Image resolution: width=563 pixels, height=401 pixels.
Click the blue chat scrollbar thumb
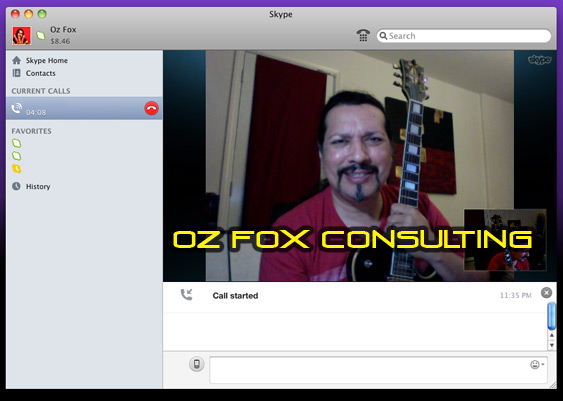click(x=552, y=316)
